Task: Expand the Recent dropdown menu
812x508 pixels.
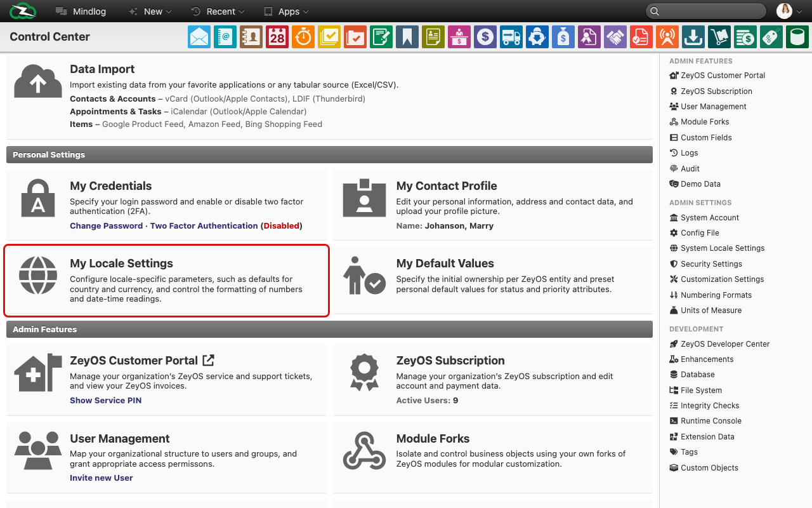Action: tap(218, 11)
